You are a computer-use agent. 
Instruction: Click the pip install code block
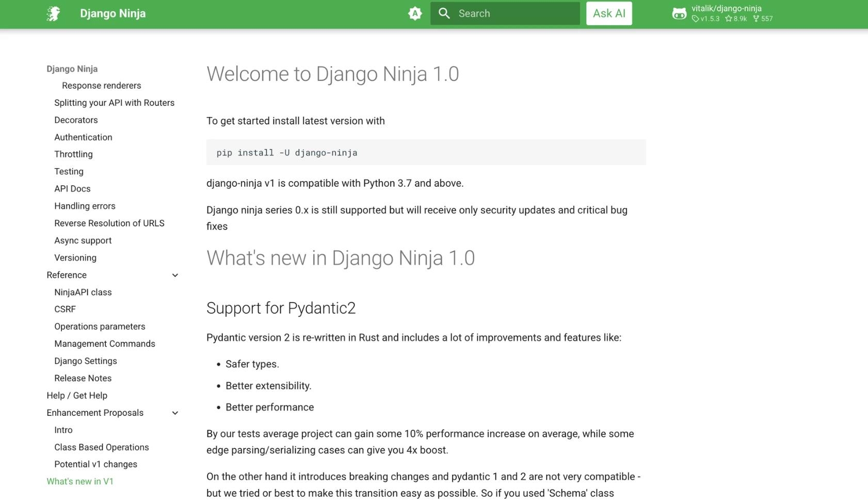426,153
